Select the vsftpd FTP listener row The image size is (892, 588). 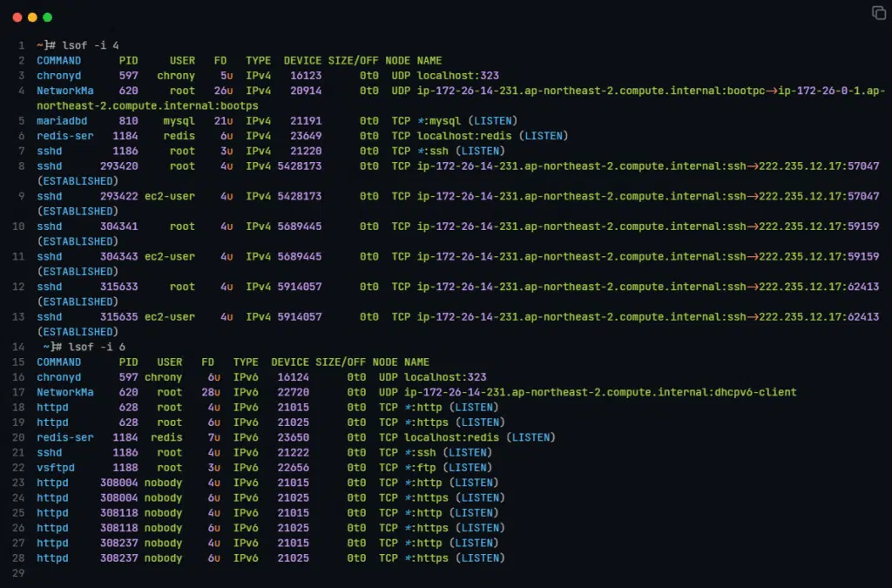(56, 467)
